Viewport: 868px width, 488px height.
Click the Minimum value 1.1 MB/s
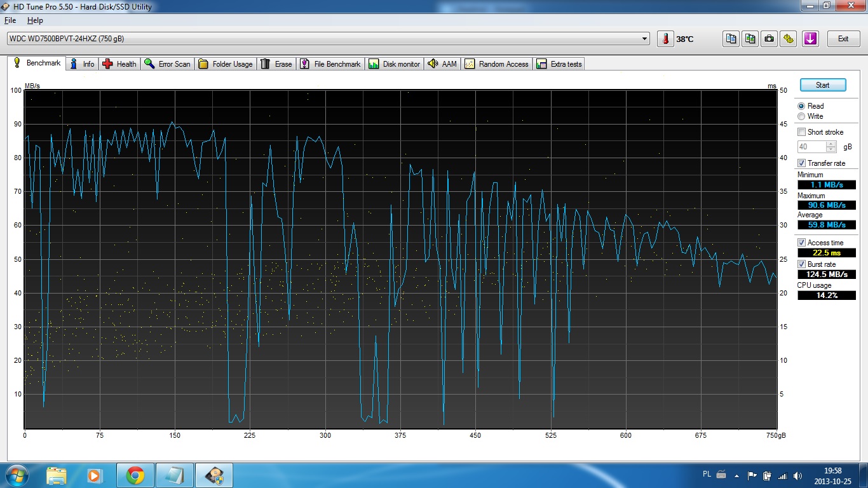[827, 185]
